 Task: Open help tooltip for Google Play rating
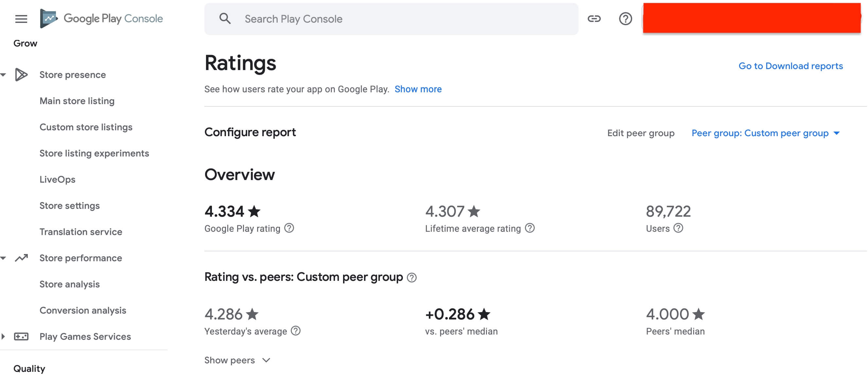coord(289,228)
